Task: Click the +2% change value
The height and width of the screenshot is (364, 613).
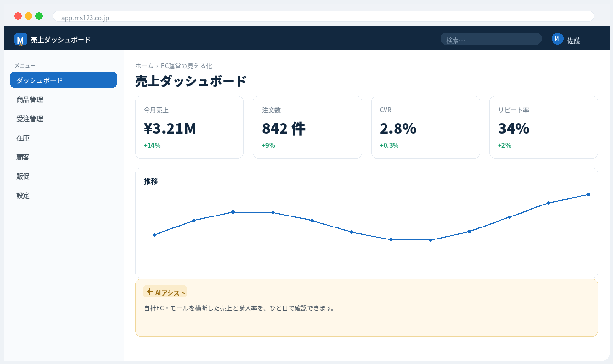Action: (504, 145)
